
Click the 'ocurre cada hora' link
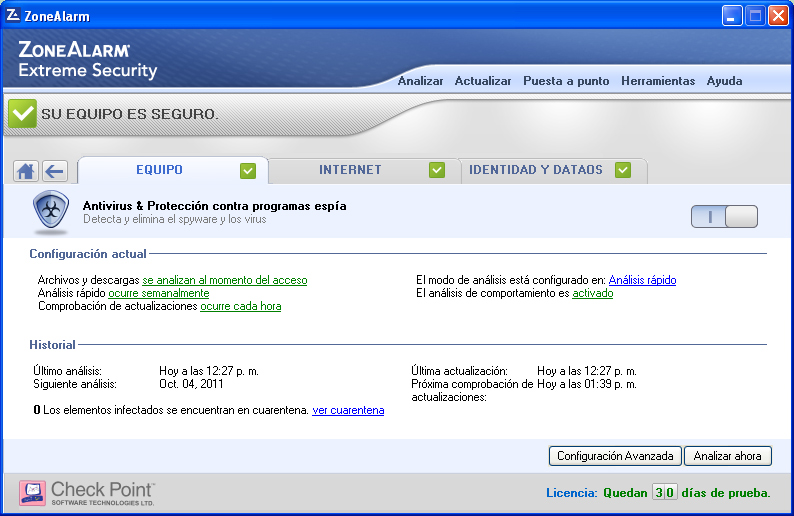[x=241, y=306]
